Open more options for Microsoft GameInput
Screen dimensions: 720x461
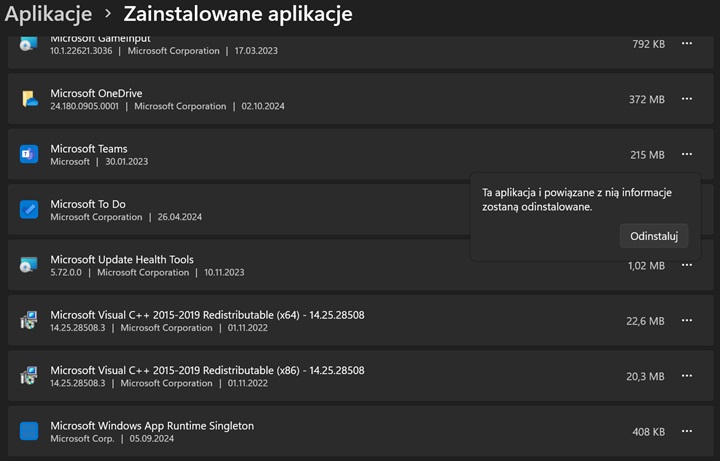(x=687, y=44)
